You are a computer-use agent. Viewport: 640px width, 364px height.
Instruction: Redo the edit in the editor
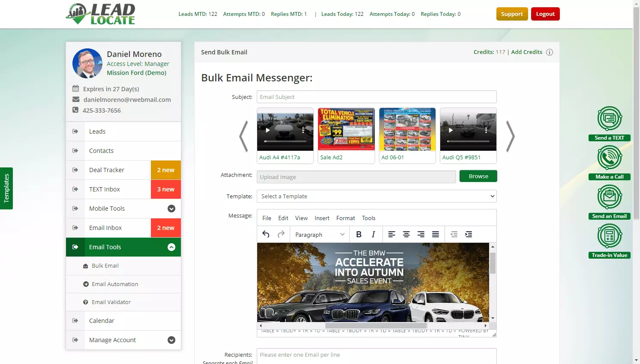281,234
